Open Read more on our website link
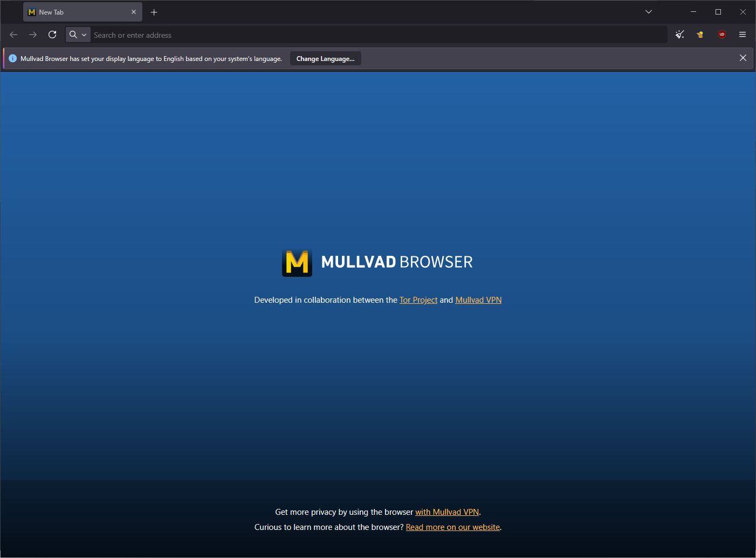The image size is (756, 558). coord(453,527)
